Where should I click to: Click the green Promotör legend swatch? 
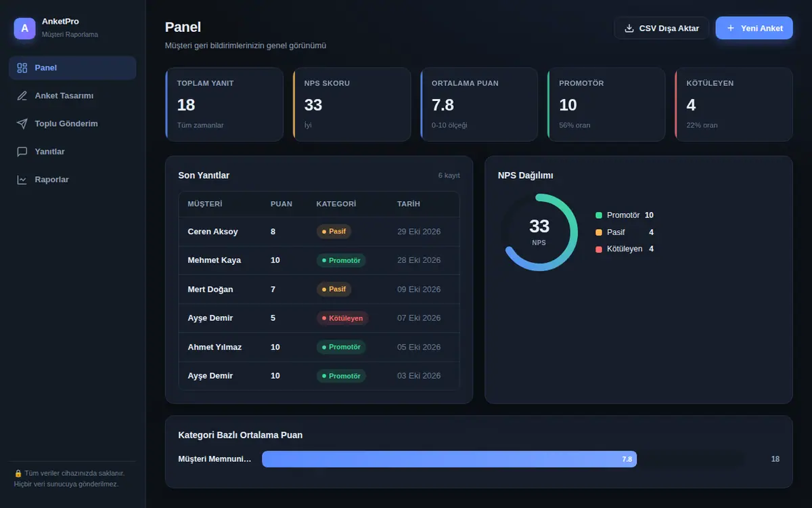click(x=599, y=215)
